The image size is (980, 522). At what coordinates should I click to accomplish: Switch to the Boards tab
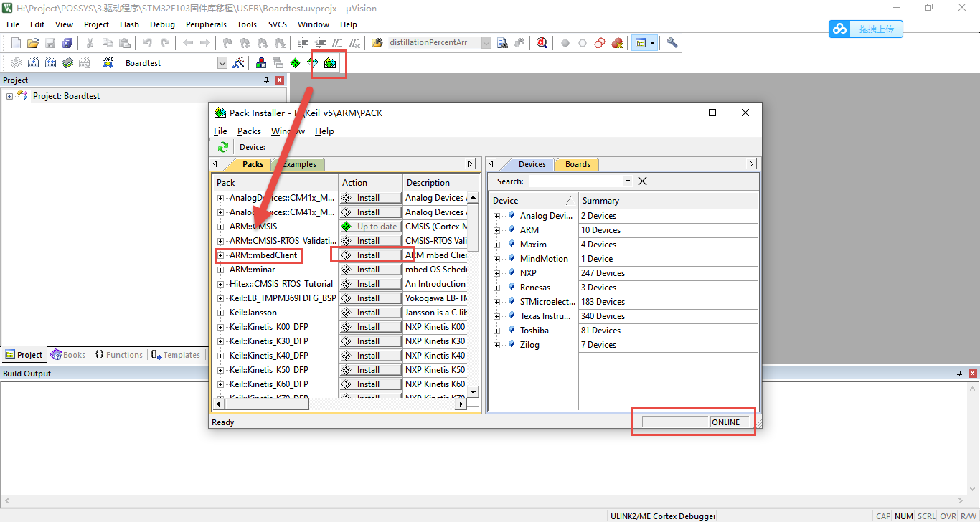coord(578,164)
